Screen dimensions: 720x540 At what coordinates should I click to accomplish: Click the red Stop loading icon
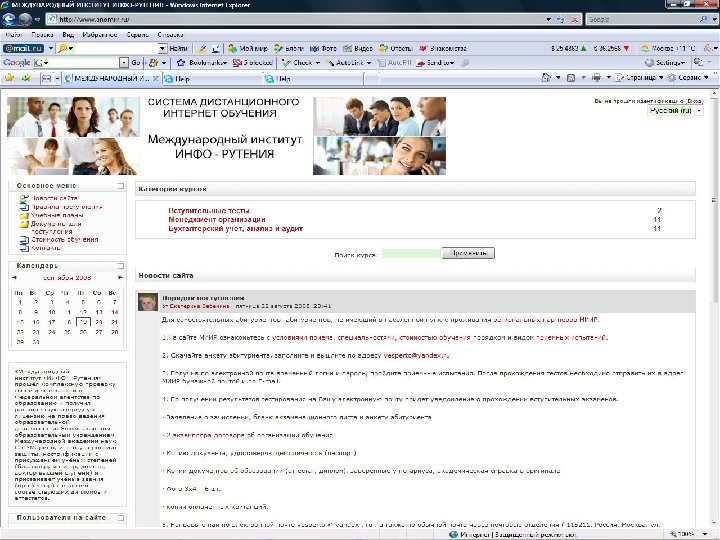[574, 19]
